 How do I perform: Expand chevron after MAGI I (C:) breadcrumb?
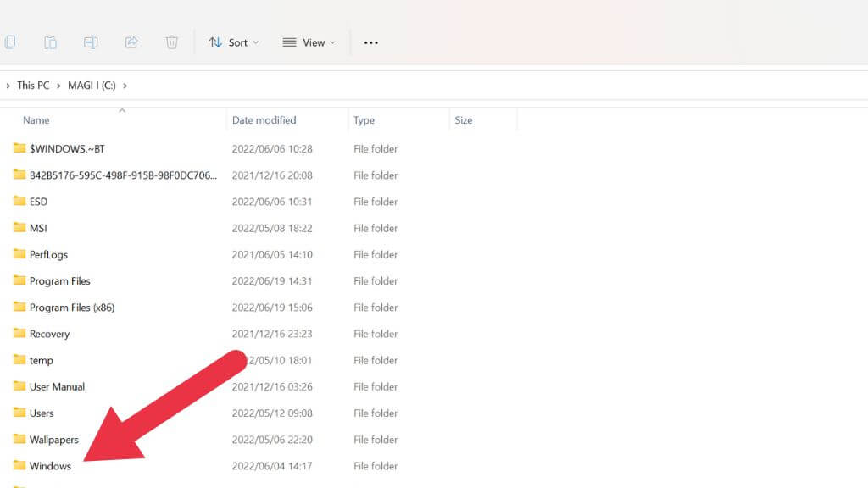pos(125,86)
